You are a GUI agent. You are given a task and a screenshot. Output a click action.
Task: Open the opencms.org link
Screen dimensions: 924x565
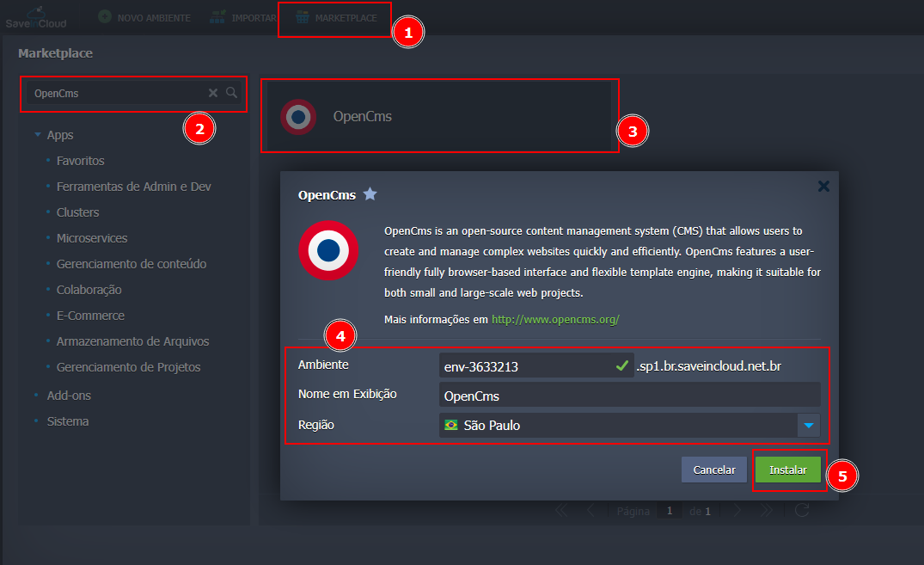click(x=554, y=319)
